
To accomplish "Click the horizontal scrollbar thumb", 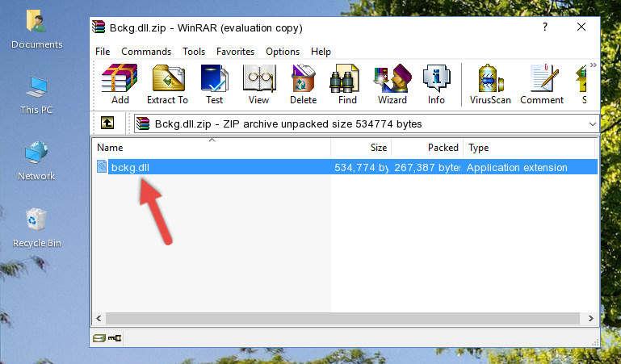I will pyautogui.click(x=342, y=318).
